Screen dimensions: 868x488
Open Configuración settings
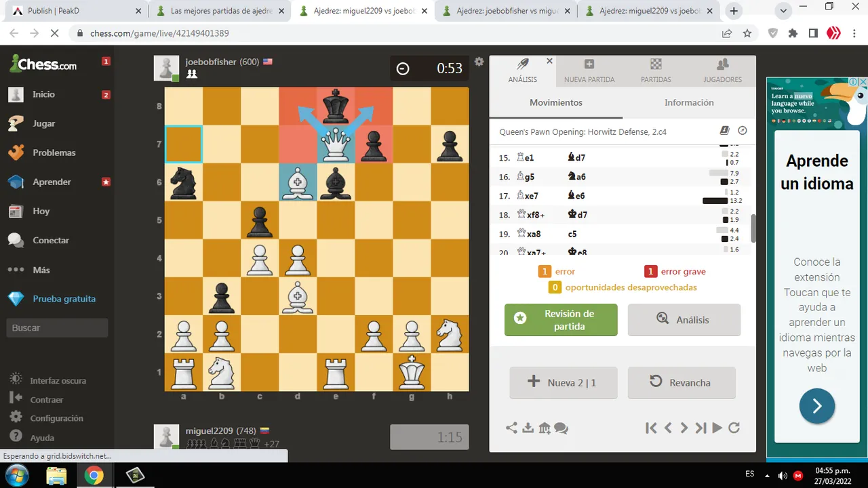point(56,418)
